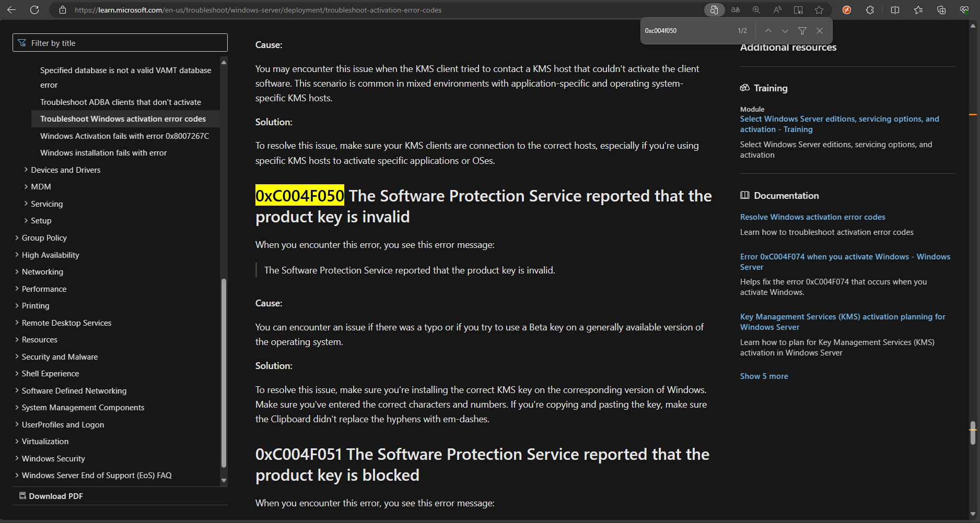Viewport: 980px width, 523px height.
Task: Click the Download PDF link
Action: [x=51, y=496]
